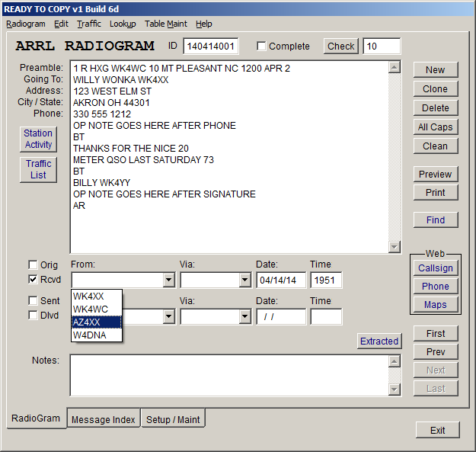476x452 pixels.
Task: Open Web Maps lookup
Action: coord(436,304)
